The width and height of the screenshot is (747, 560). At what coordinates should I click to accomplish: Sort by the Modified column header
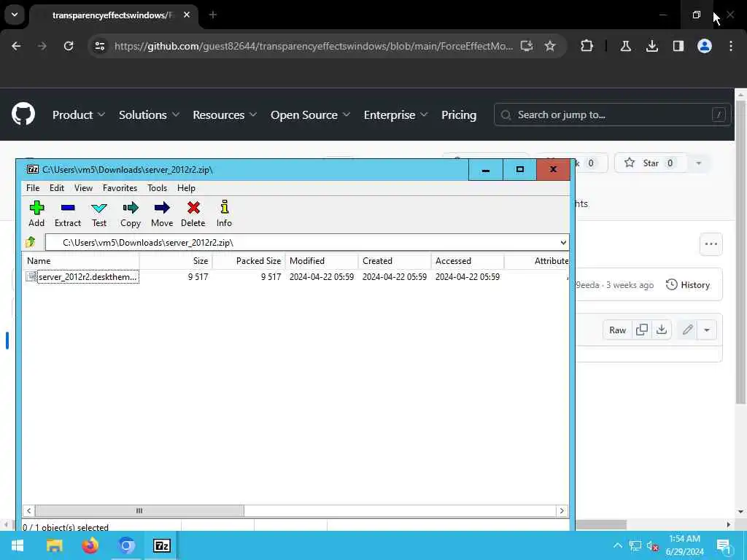pyautogui.click(x=322, y=261)
